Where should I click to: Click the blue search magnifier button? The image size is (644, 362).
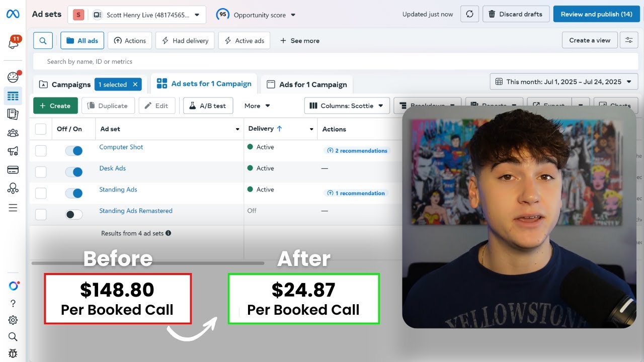[x=43, y=41]
